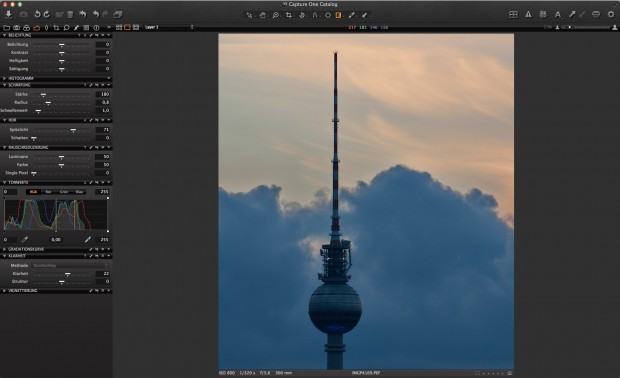This screenshot has height=378, width=620.
Task: Expand the Histogramm panel
Action: pos(4,78)
